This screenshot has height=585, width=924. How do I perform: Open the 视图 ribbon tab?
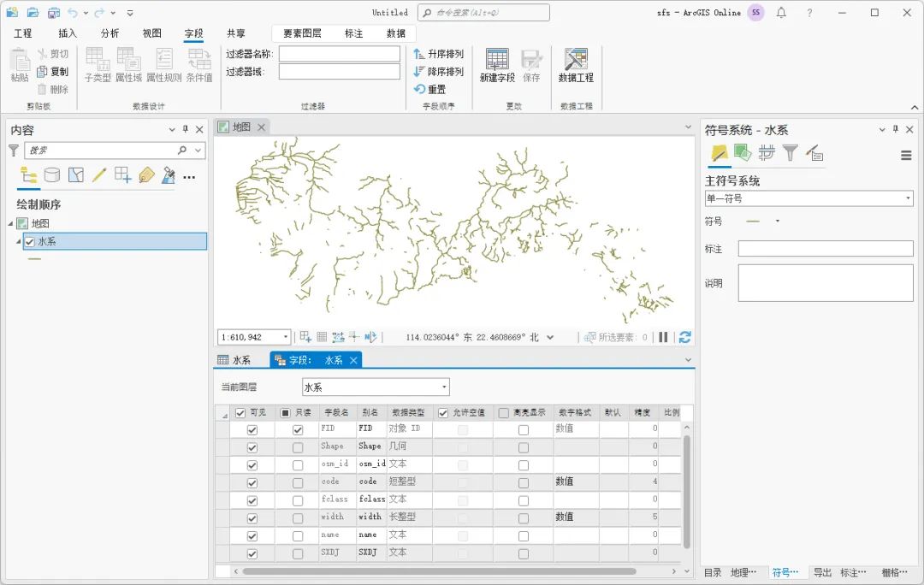point(152,33)
